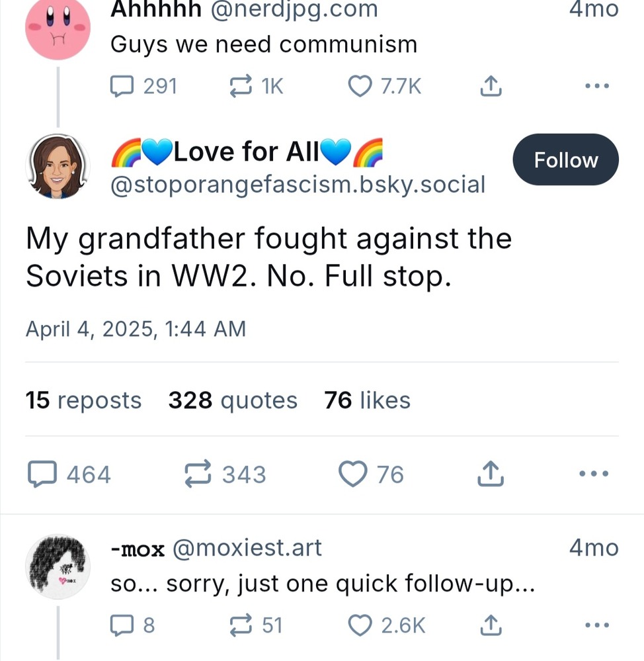This screenshot has height=661, width=644.
Task: Open more options for the nerdjpg.com post
Action: pyautogui.click(x=597, y=86)
